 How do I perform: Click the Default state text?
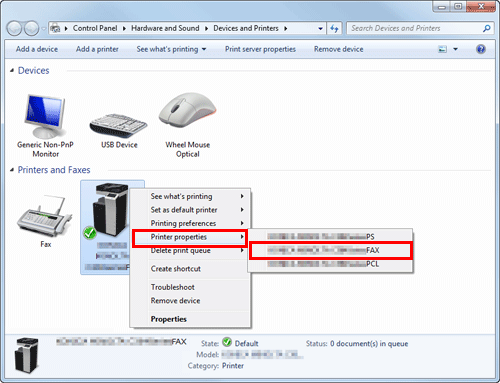pos(246,344)
